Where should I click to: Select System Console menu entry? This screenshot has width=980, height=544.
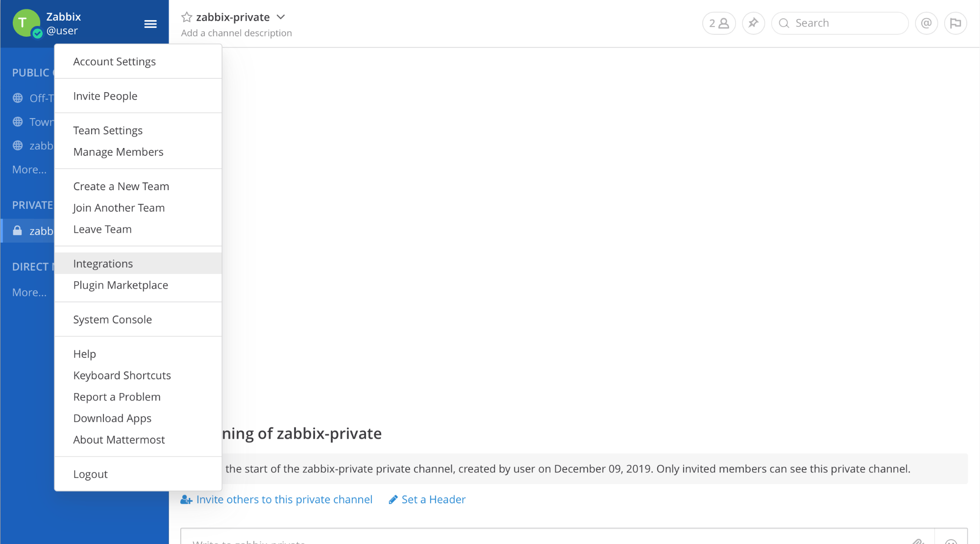[112, 320]
